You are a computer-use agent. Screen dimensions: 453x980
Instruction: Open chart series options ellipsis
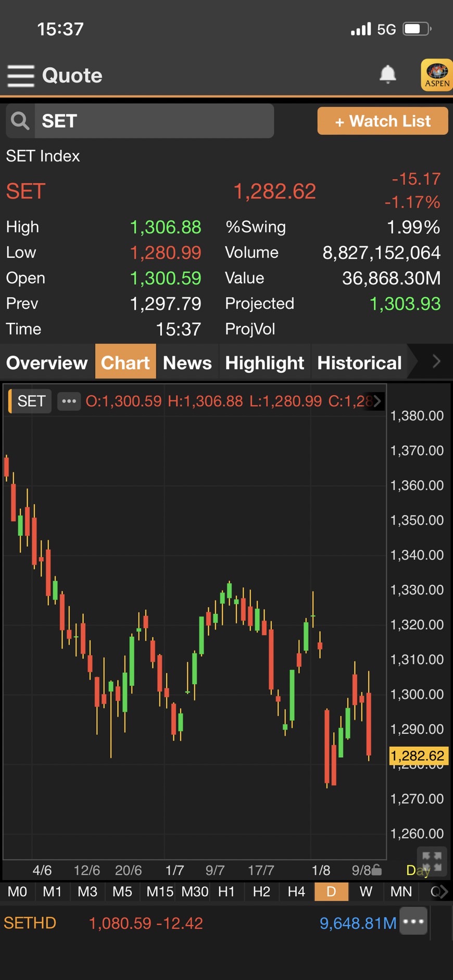click(x=69, y=401)
